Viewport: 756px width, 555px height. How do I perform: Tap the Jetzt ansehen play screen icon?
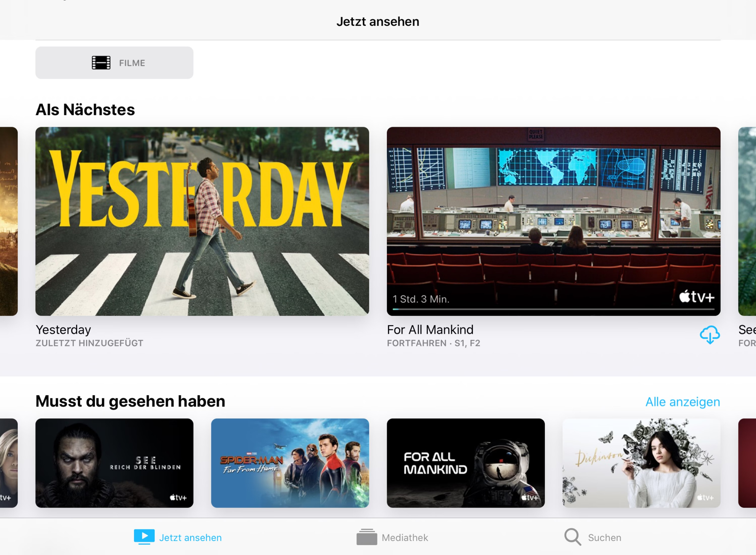pyautogui.click(x=144, y=537)
